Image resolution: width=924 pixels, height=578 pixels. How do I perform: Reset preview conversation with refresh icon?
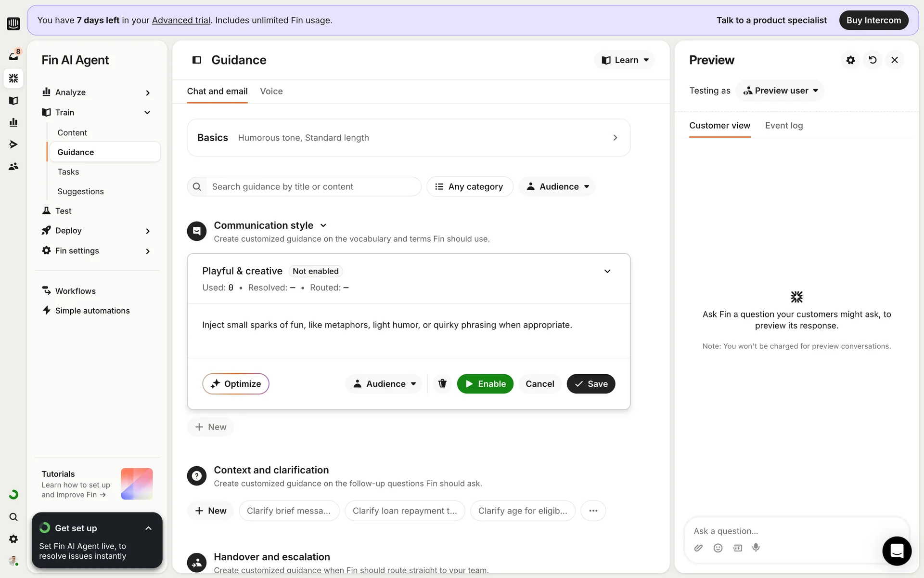click(x=873, y=60)
